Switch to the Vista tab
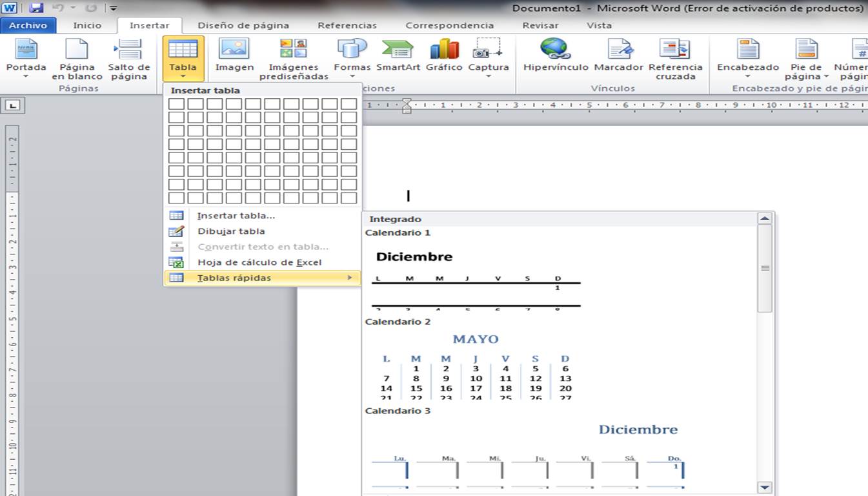The height and width of the screenshot is (496, 868). click(x=599, y=26)
